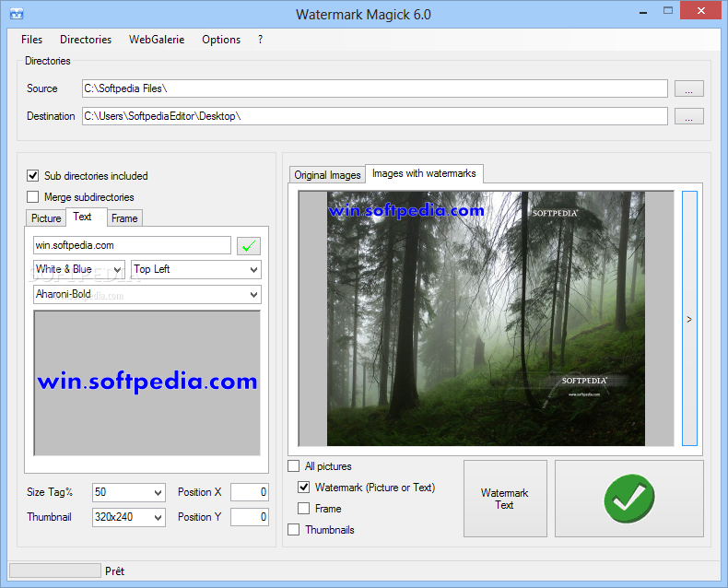Open the Options menu
728x588 pixels.
[x=221, y=40]
